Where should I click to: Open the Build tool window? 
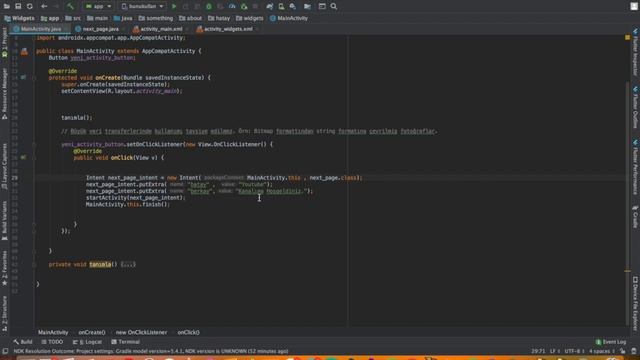23,342
